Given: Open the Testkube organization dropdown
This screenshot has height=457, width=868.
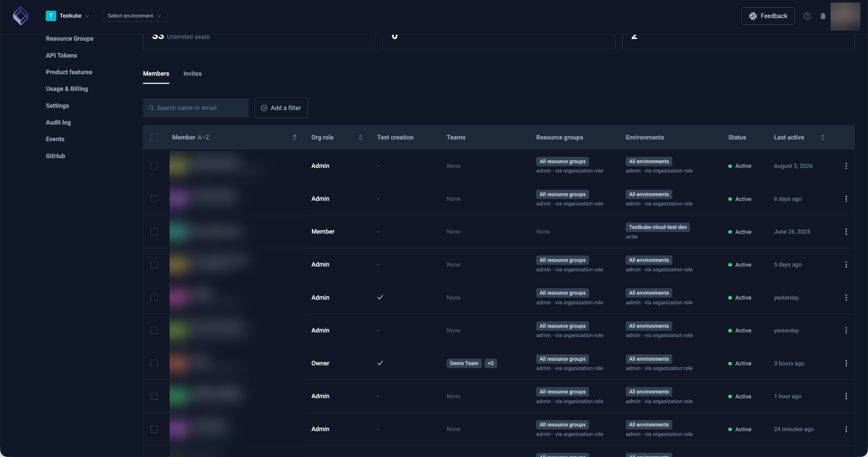Looking at the screenshot, I should [68, 16].
